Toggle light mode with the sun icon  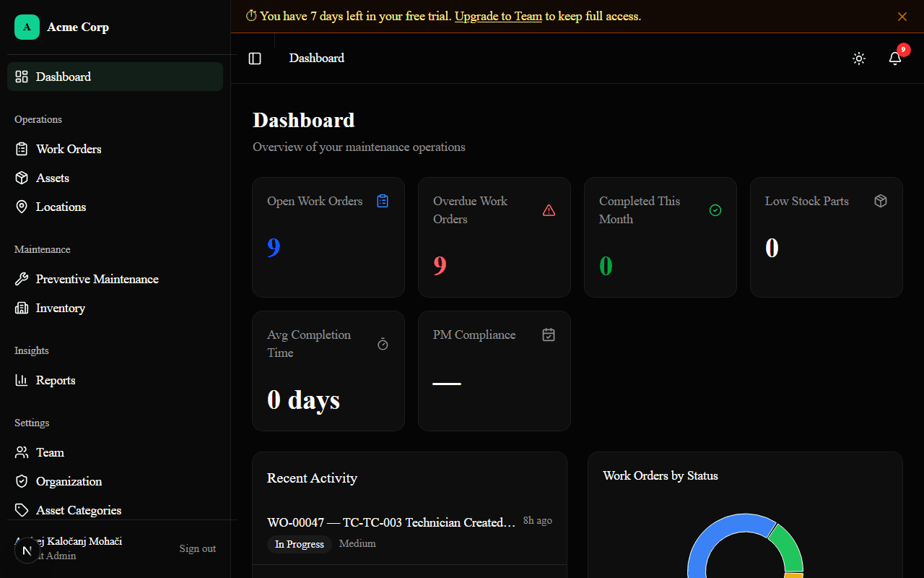coord(858,59)
